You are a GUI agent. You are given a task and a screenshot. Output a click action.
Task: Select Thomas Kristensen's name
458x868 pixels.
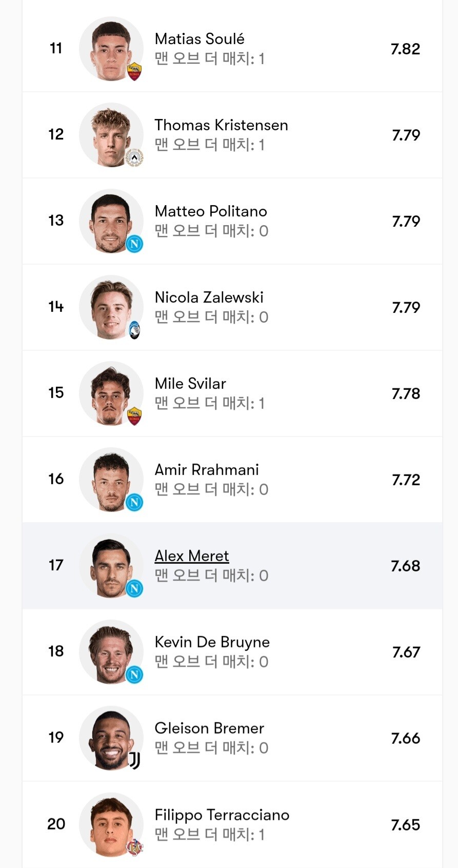click(x=221, y=125)
